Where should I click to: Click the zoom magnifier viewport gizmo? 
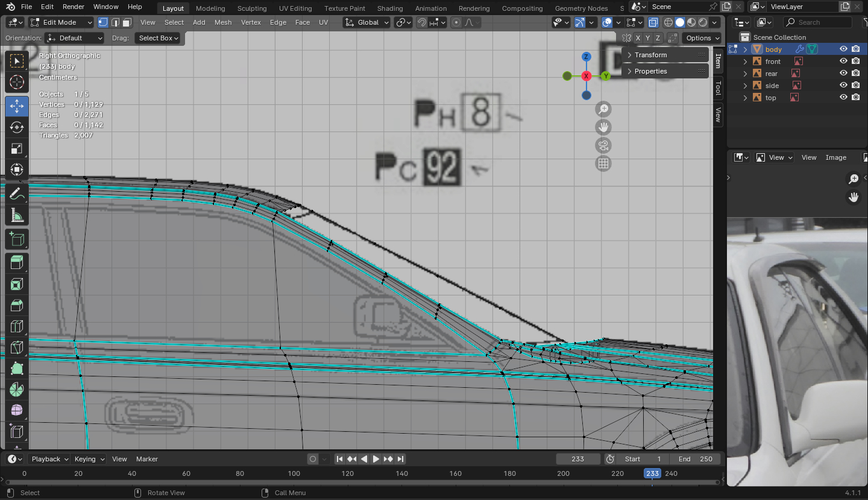(603, 109)
